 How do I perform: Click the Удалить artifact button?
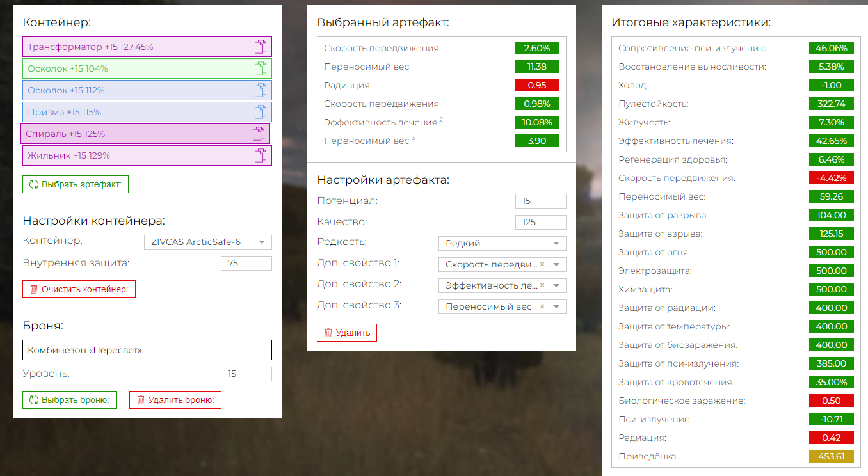pyautogui.click(x=347, y=333)
